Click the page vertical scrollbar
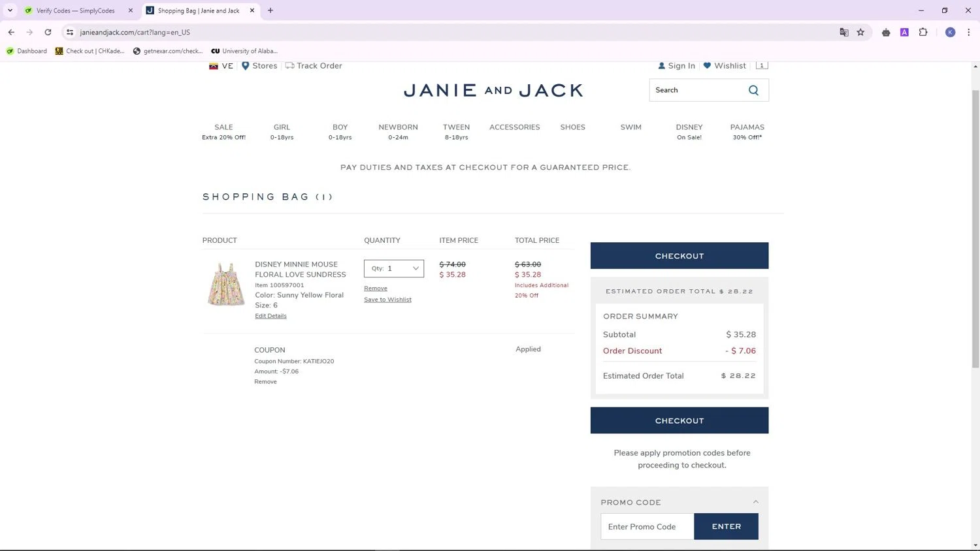 (x=975, y=228)
